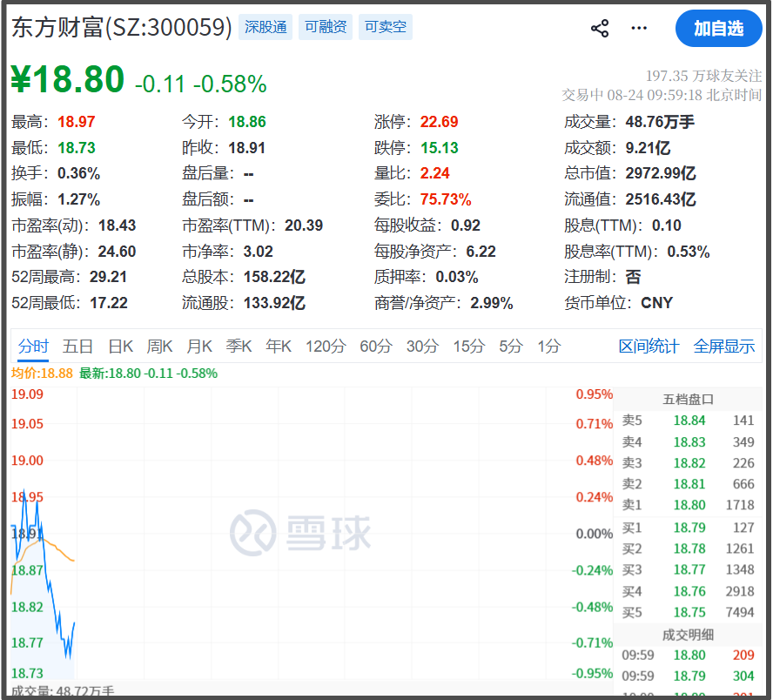Image resolution: width=773 pixels, height=700 pixels.
Task: Click the 卖5 order row at 18.84
Action: click(x=689, y=421)
